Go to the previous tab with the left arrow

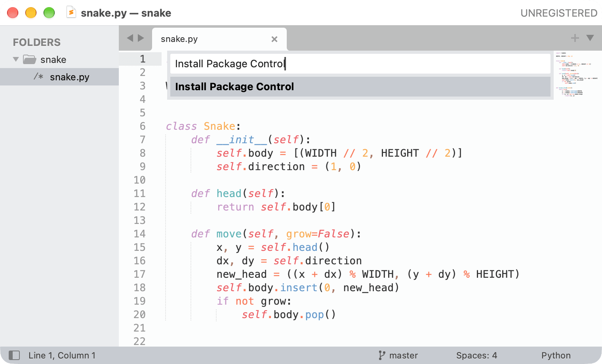pyautogui.click(x=130, y=38)
